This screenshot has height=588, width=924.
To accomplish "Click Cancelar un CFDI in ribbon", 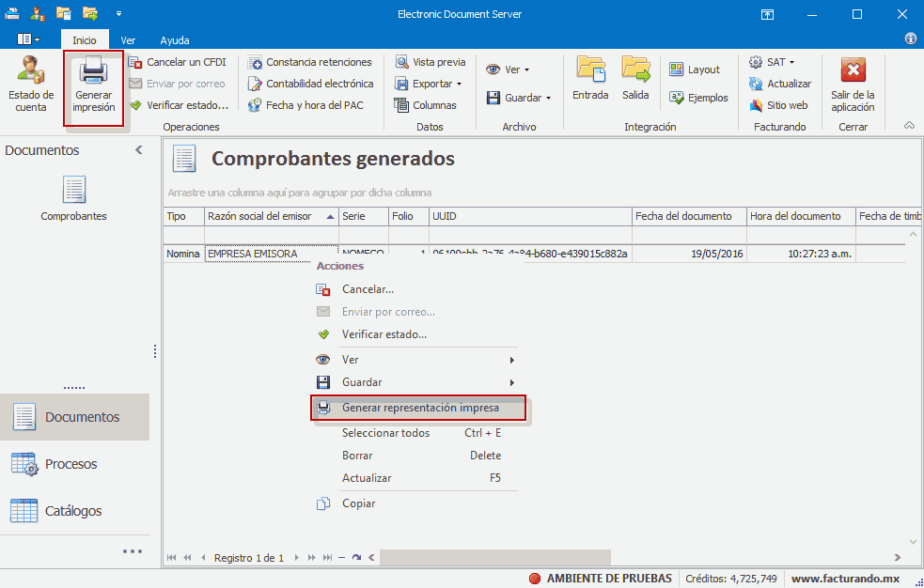I will coord(178,62).
